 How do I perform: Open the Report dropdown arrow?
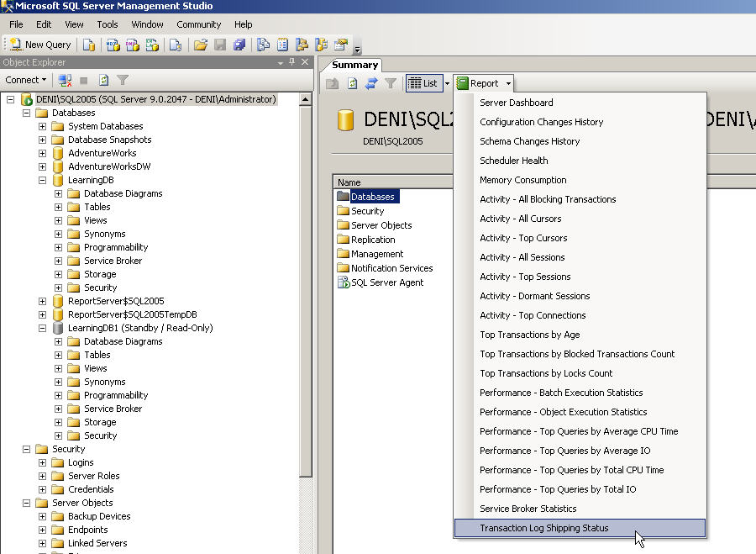pos(508,83)
